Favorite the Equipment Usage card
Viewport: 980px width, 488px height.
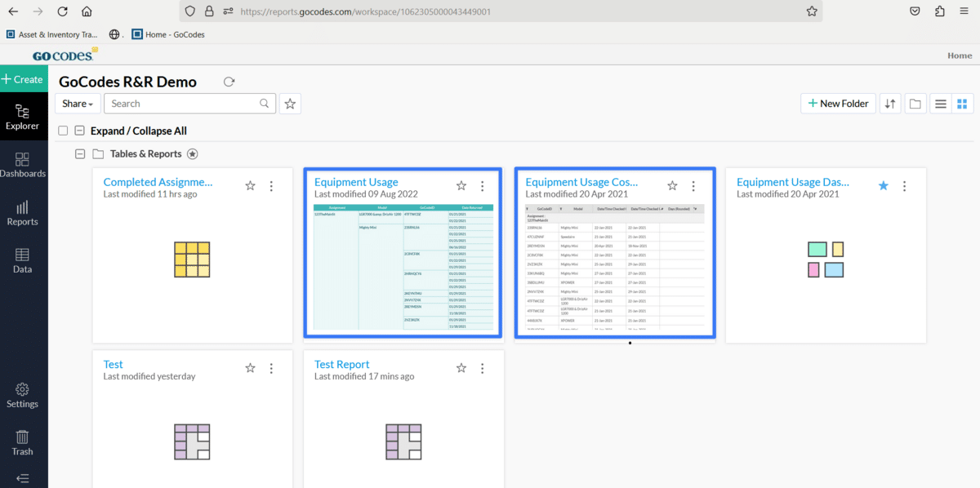tap(461, 186)
